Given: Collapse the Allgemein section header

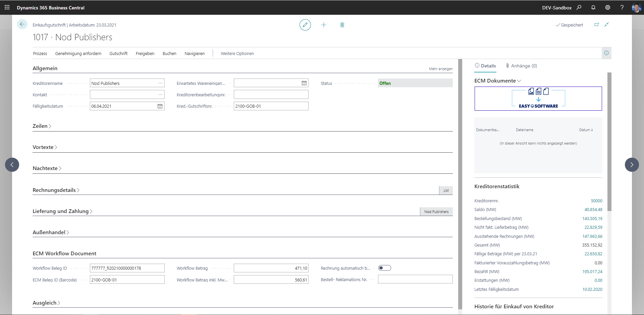Looking at the screenshot, I should tap(45, 68).
